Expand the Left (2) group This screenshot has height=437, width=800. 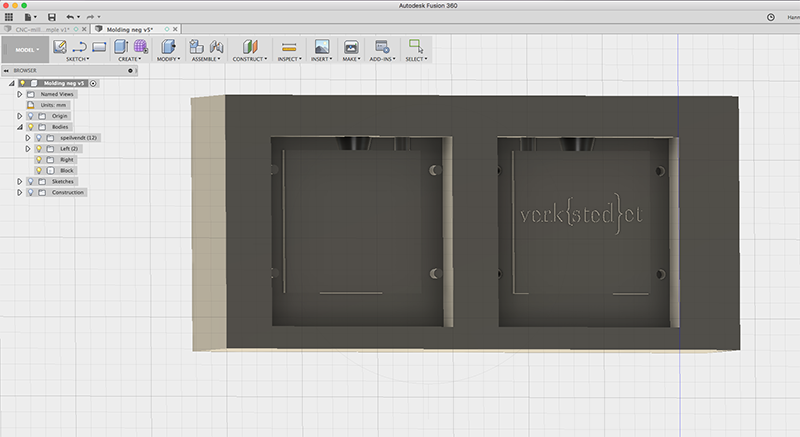point(28,149)
